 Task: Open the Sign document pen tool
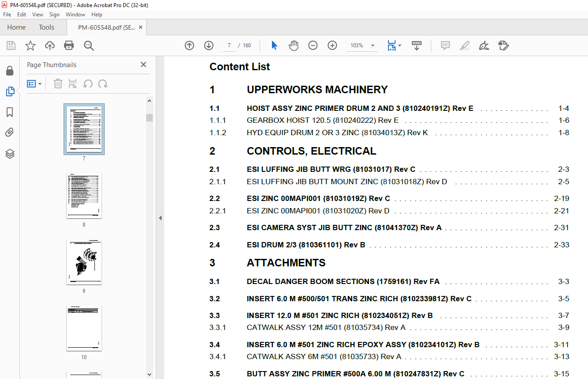pos(484,45)
